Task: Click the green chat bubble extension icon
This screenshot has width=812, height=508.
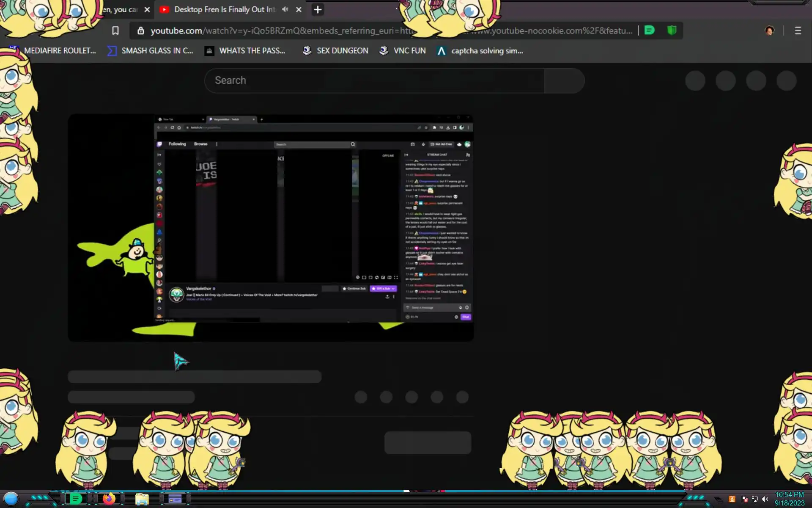Action: 650,30
